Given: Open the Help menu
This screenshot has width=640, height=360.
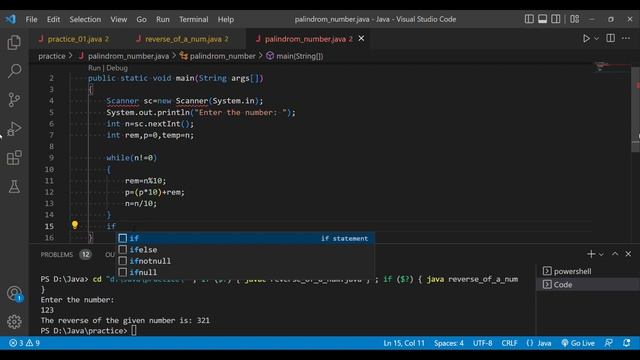Looking at the screenshot, I should tap(225, 19).
